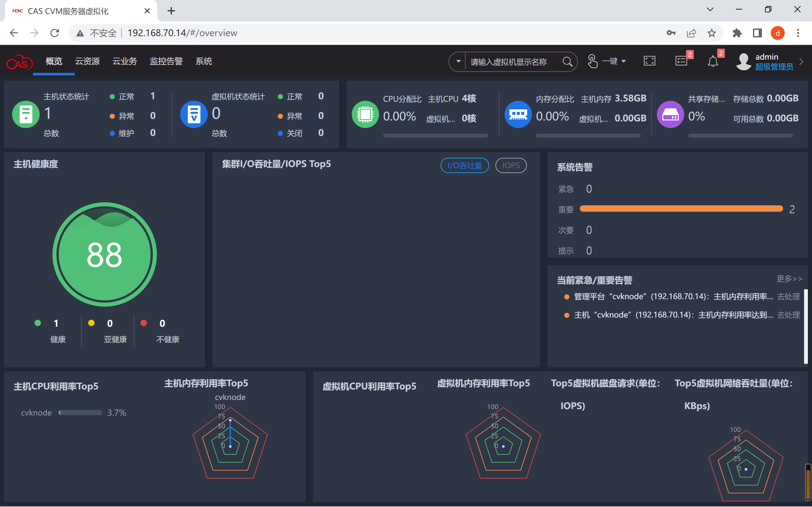Click the CAS cloud logo
812x507 pixels.
pos(19,62)
